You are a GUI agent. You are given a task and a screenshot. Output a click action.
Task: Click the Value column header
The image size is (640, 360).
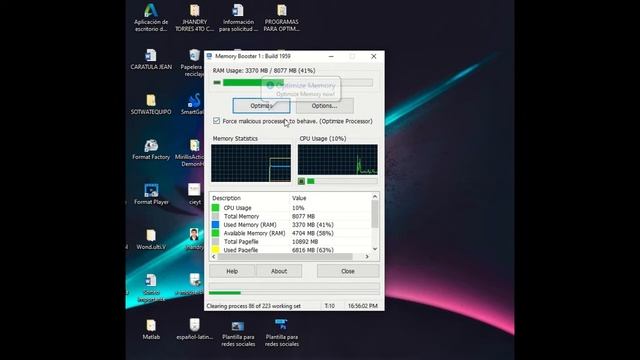click(x=299, y=198)
